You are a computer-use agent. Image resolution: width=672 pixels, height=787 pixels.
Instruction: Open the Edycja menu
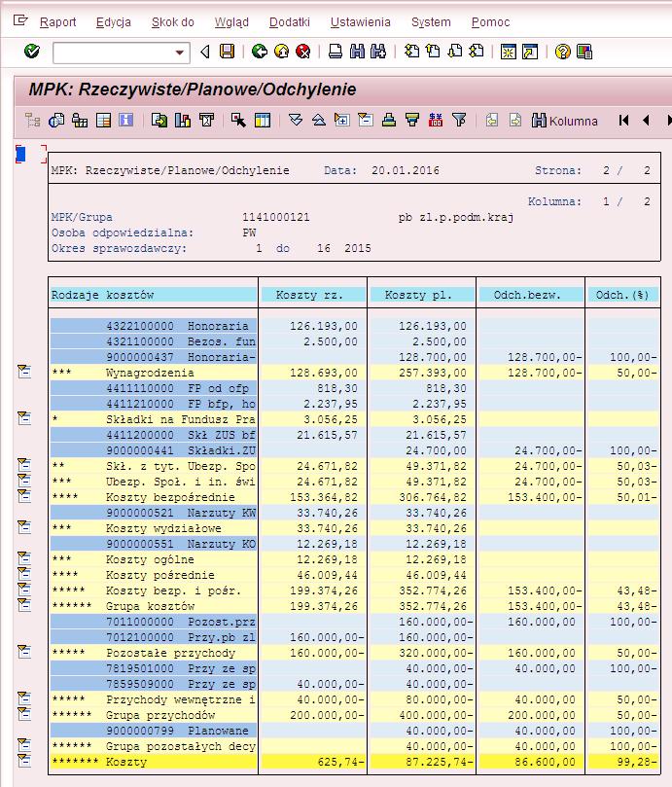tap(114, 22)
